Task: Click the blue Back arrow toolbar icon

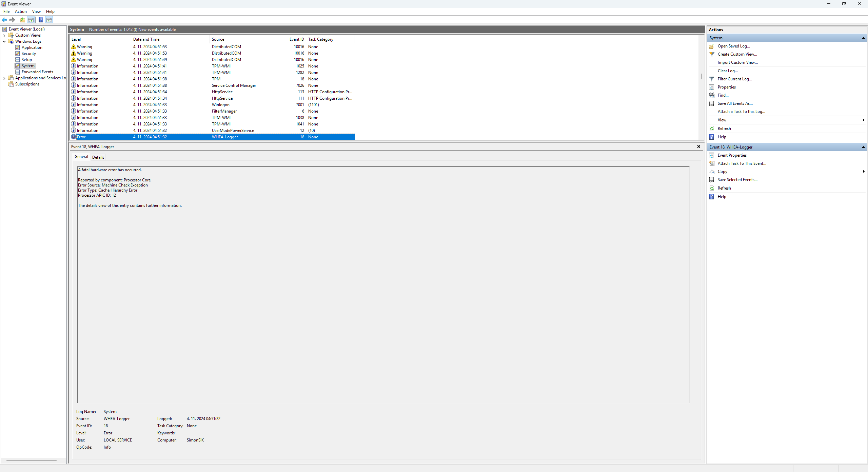Action: tap(4, 20)
